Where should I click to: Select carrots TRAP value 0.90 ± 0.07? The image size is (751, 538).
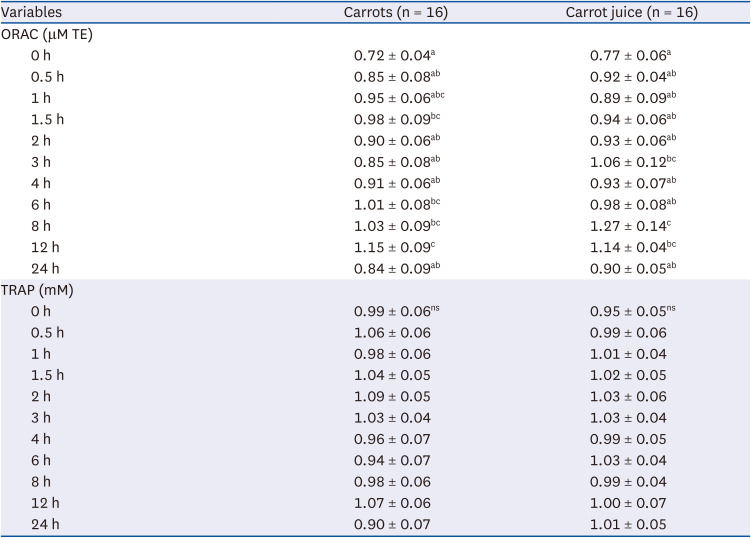click(x=393, y=526)
